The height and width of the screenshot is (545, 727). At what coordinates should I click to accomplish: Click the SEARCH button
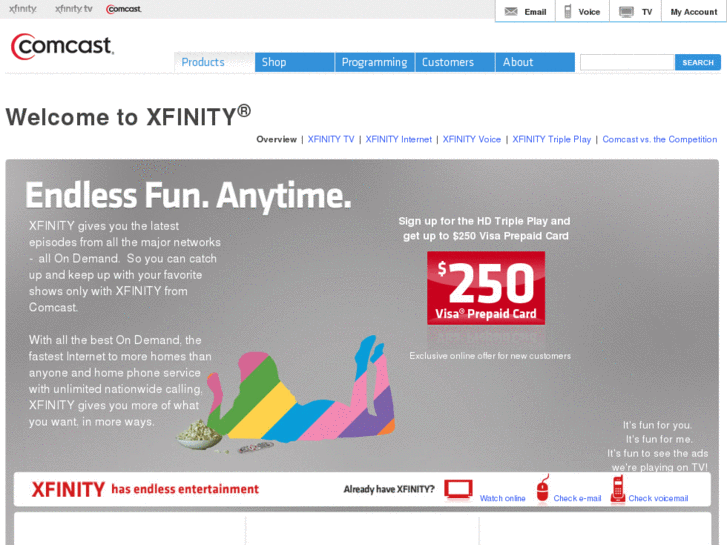pos(698,62)
